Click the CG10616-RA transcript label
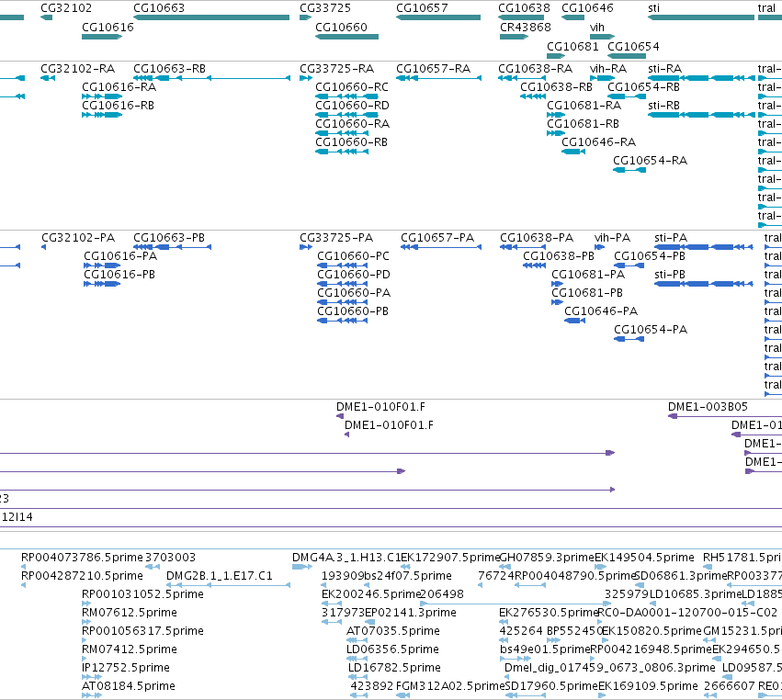This screenshot has width=782, height=700. (x=119, y=86)
